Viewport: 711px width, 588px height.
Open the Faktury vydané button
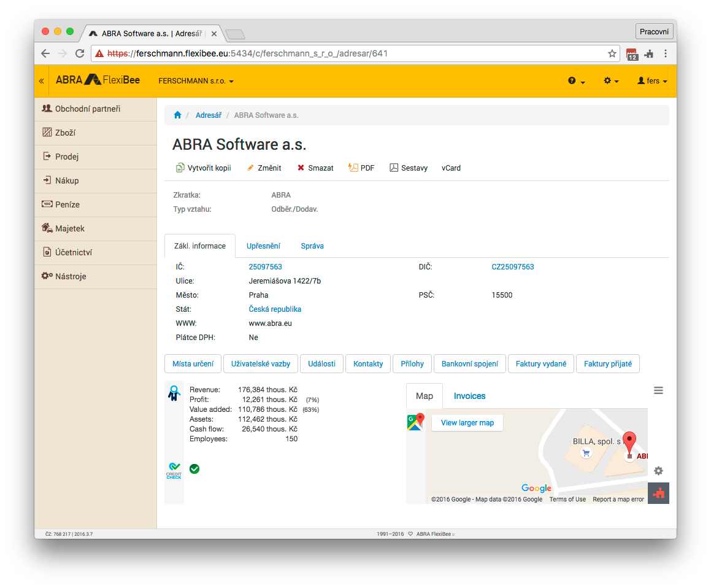(x=541, y=364)
